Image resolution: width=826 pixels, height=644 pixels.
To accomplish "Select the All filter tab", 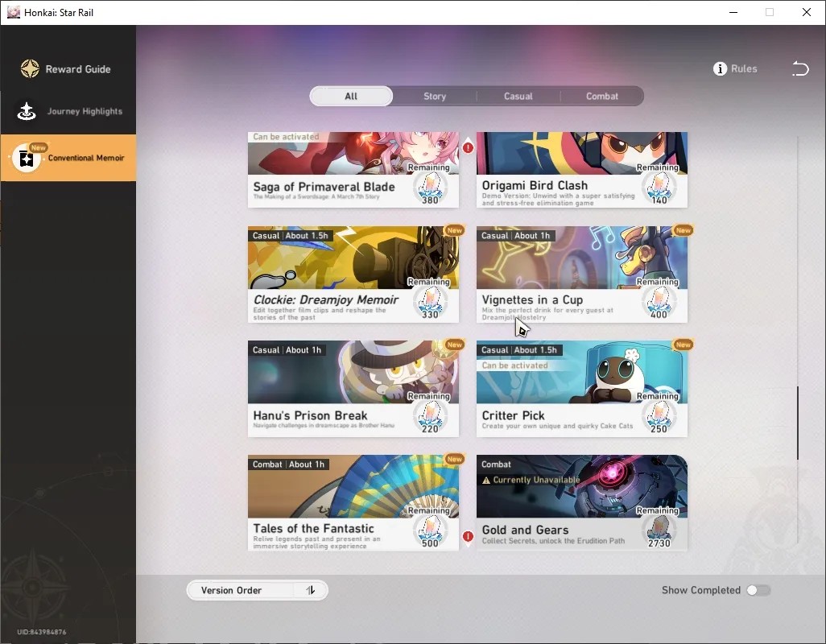I will pos(351,97).
